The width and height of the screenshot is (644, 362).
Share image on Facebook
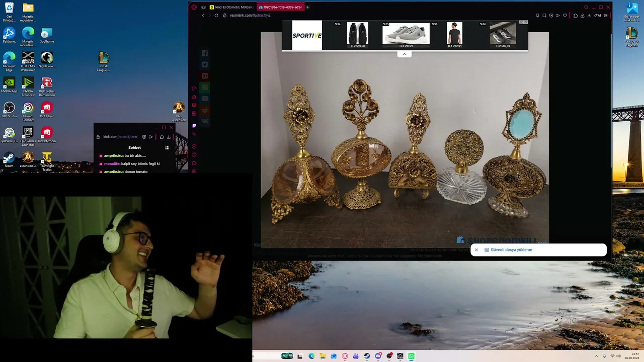coord(205,53)
